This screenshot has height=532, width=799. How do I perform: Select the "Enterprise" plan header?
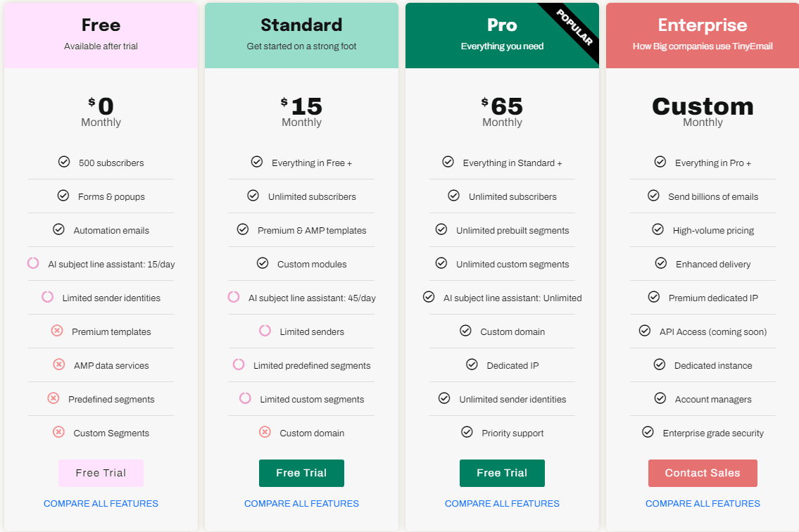702,25
